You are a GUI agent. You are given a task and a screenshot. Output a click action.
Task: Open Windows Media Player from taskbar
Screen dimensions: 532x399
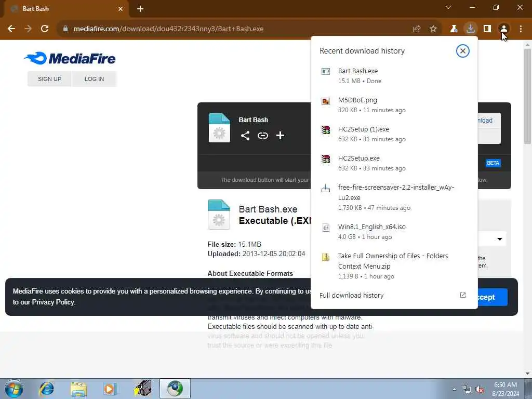[110, 389]
